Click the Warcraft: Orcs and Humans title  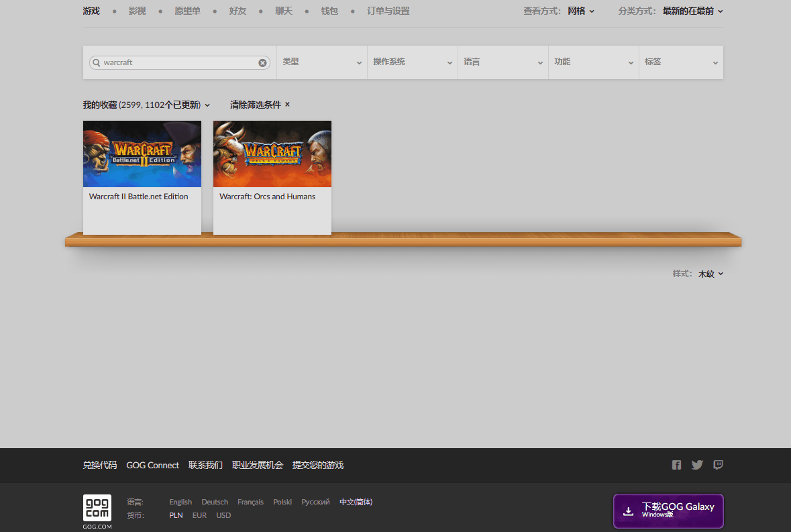pos(268,197)
